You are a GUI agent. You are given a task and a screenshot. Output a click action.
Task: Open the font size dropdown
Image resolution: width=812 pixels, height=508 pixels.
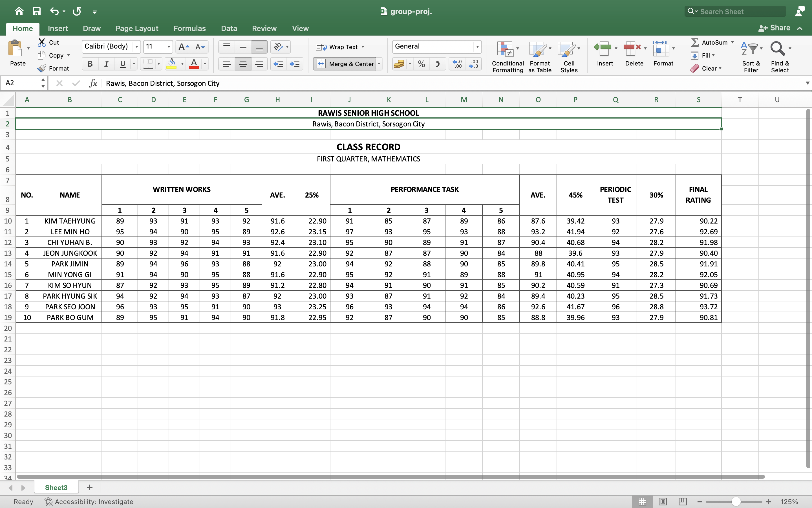click(x=169, y=47)
